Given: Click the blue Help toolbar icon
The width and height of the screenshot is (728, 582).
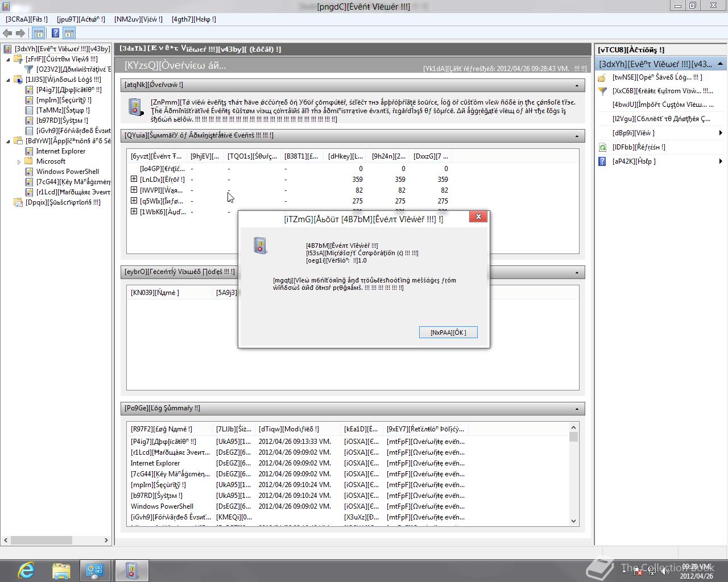Looking at the screenshot, I should tap(55, 34).
